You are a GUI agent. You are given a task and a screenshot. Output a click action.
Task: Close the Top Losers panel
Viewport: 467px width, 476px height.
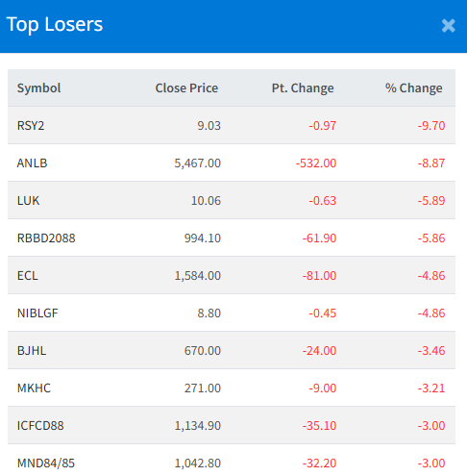[448, 26]
